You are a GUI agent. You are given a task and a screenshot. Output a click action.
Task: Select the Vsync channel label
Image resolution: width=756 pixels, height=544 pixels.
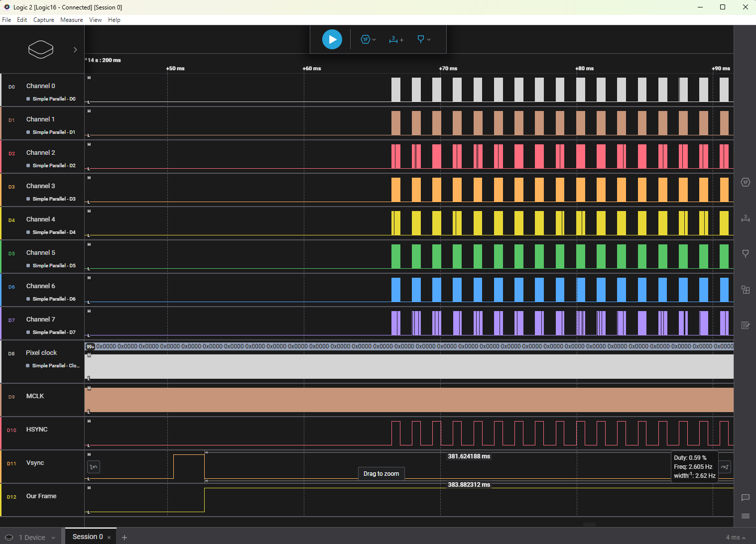click(35, 463)
